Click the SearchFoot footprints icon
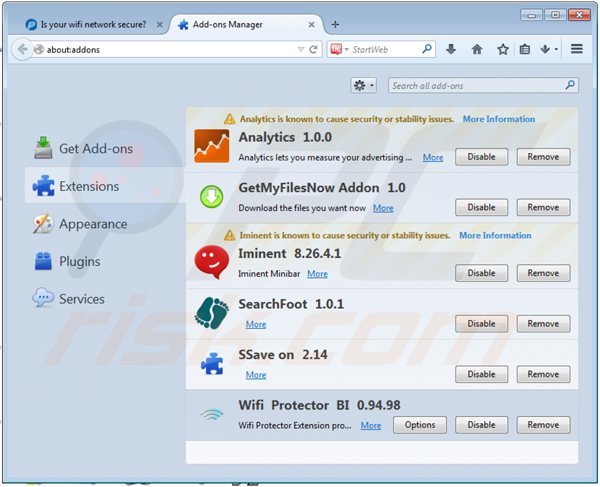Screen dimensions: 600x487 [212, 313]
